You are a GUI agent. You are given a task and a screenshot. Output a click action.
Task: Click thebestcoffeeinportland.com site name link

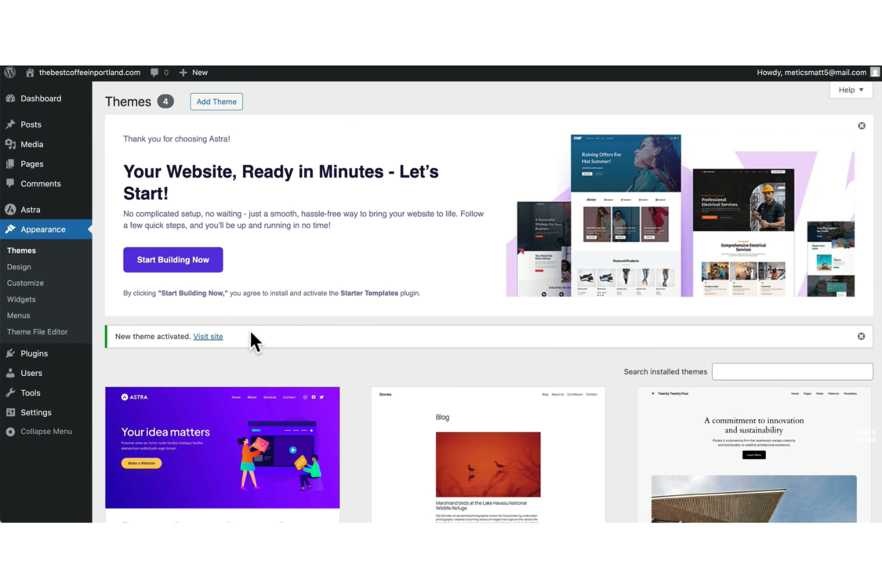click(x=89, y=72)
